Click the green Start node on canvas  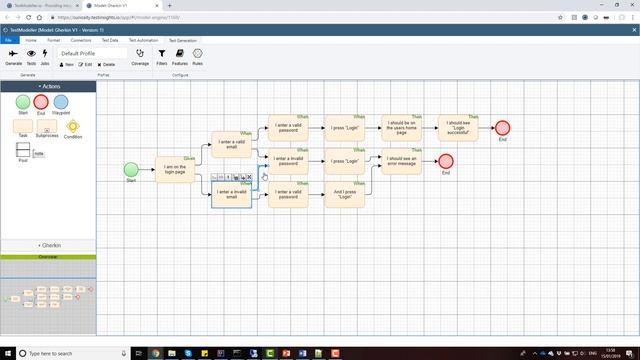click(131, 169)
